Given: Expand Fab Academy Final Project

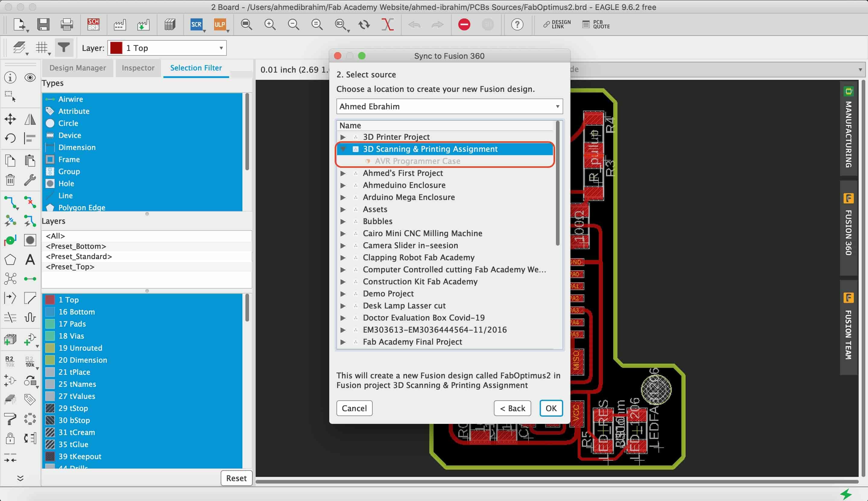Looking at the screenshot, I should coord(342,342).
